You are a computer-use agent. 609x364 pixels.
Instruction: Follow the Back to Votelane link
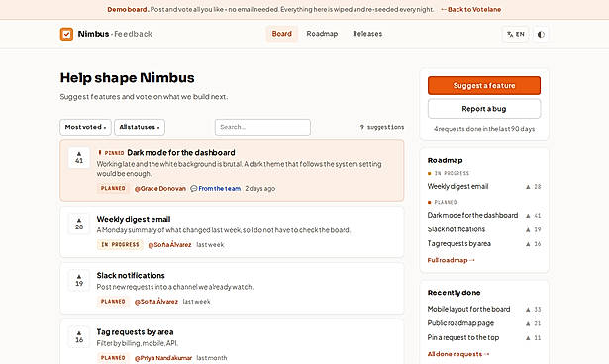(x=470, y=9)
